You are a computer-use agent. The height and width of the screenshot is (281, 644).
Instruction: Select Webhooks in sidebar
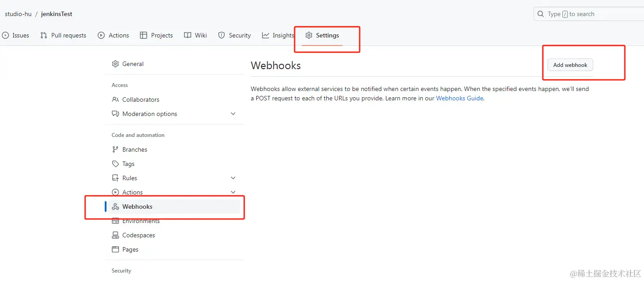(175, 207)
